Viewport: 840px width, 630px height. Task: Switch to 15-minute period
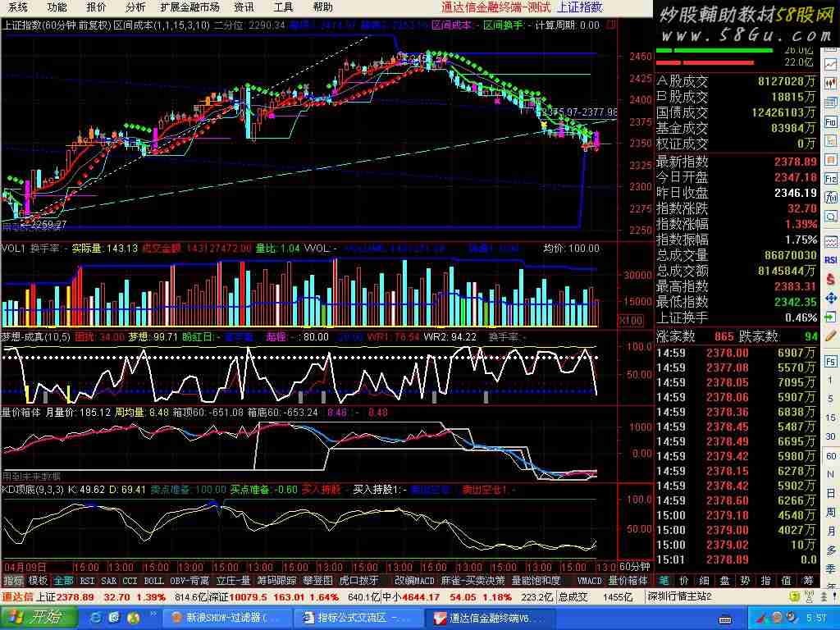[831, 418]
